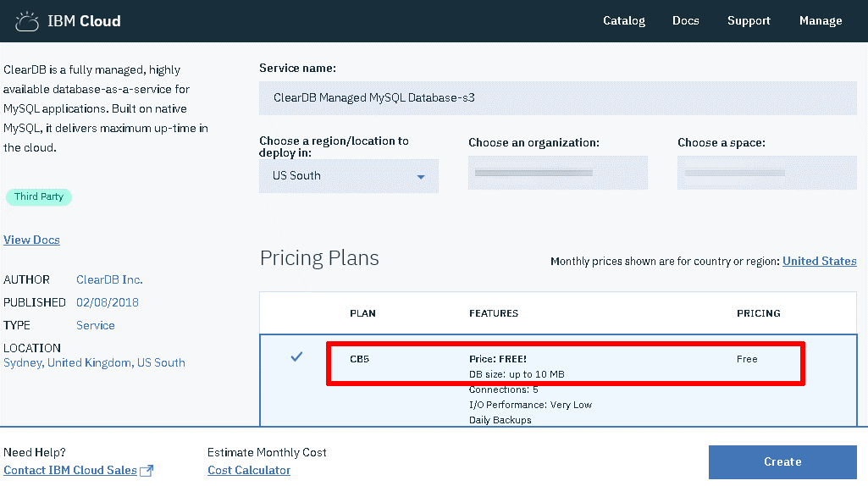Expand the US South region dropdown
Image resolution: width=868 pixels, height=486 pixels.
click(x=348, y=176)
